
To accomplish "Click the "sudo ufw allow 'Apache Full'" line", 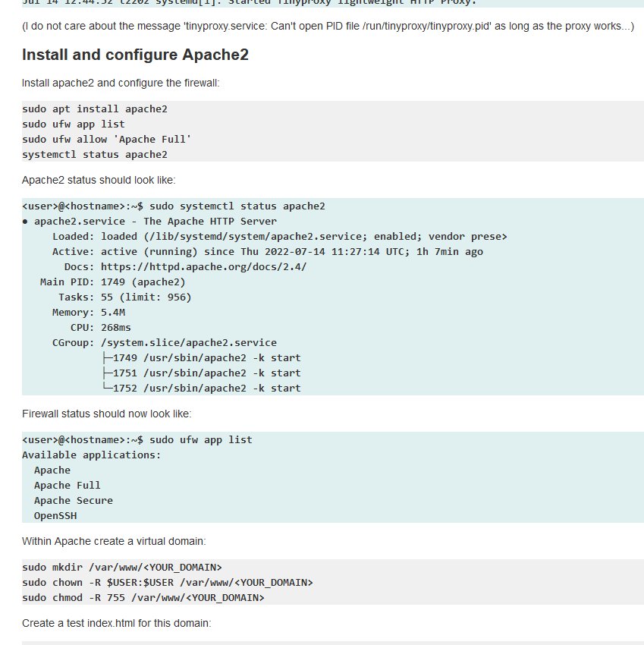I will point(106,140).
